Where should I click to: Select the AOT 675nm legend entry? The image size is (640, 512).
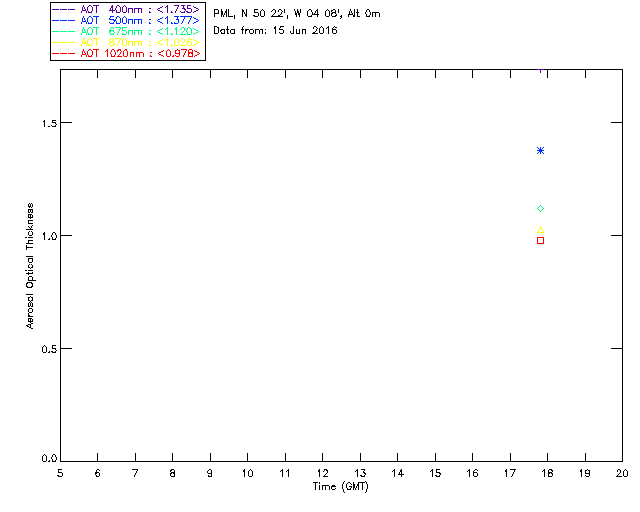(x=128, y=32)
